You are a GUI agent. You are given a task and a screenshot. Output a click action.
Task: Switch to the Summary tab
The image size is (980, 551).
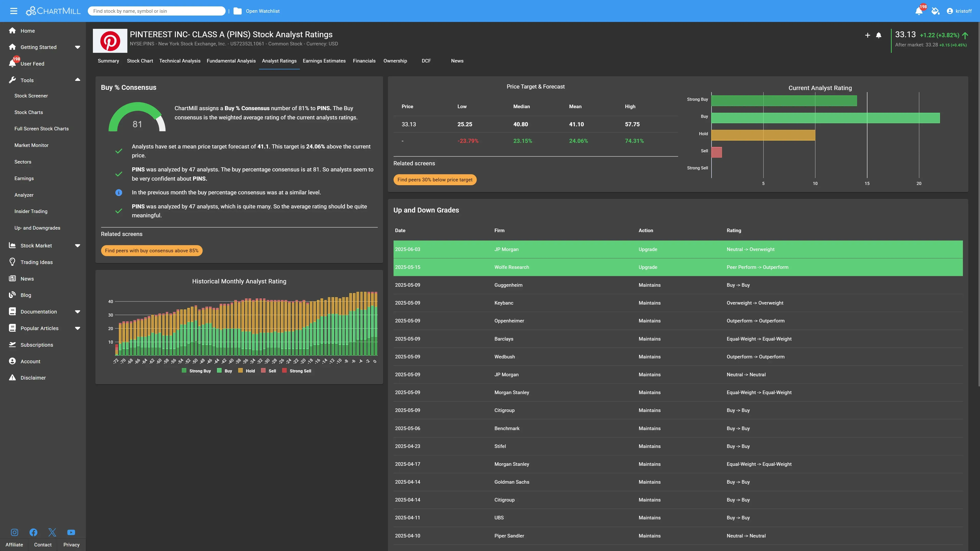(108, 61)
